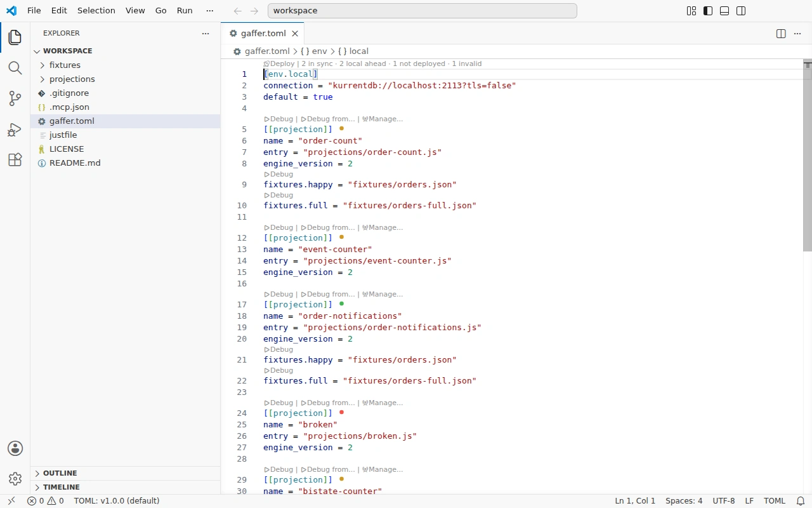The width and height of the screenshot is (812, 508).
Task: Change Spaces: 4 indentation setting
Action: (x=684, y=501)
